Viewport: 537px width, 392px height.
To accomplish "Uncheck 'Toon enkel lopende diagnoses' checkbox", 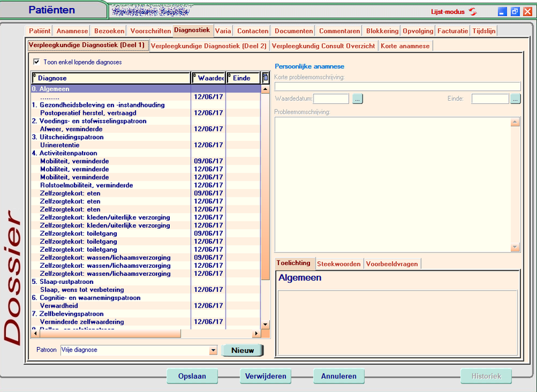I will [36, 62].
